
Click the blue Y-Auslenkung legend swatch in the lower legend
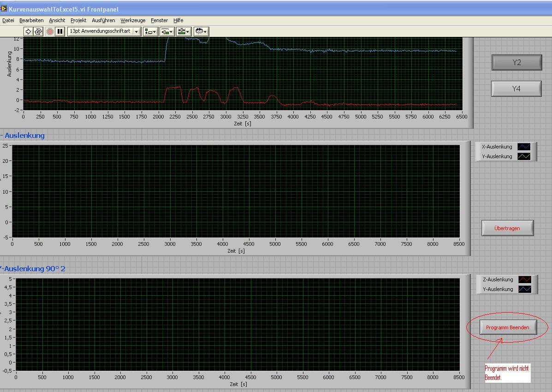(525, 289)
